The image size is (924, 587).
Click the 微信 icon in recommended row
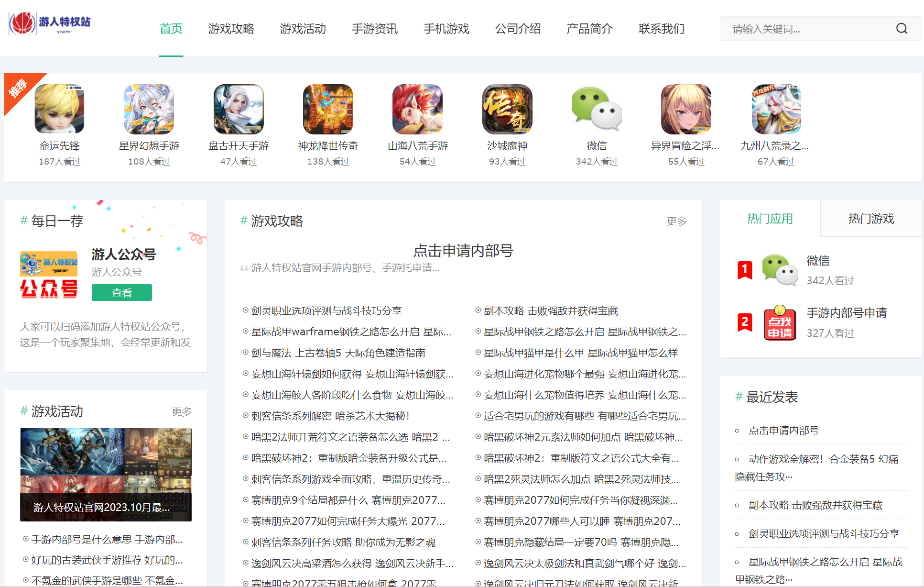click(597, 109)
